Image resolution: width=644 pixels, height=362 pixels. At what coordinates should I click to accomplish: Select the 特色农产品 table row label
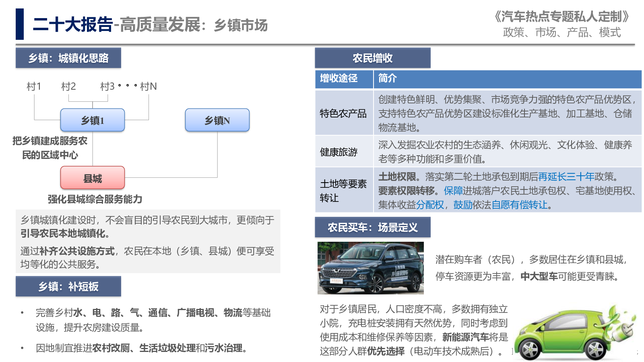coord(343,113)
